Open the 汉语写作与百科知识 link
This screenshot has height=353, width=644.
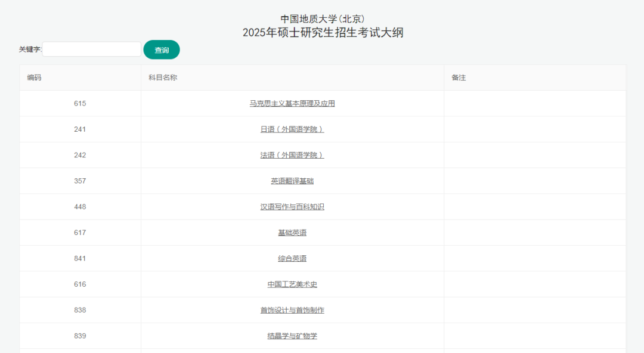coord(292,207)
